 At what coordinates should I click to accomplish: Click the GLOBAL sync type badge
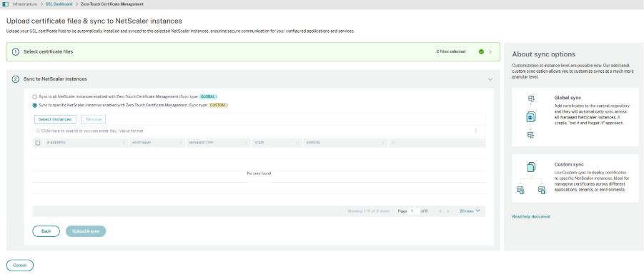pos(208,97)
